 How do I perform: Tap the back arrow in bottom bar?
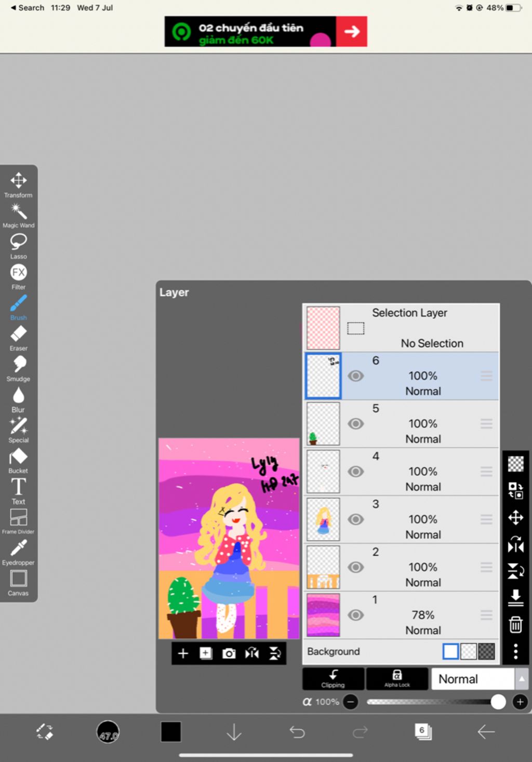point(486,732)
